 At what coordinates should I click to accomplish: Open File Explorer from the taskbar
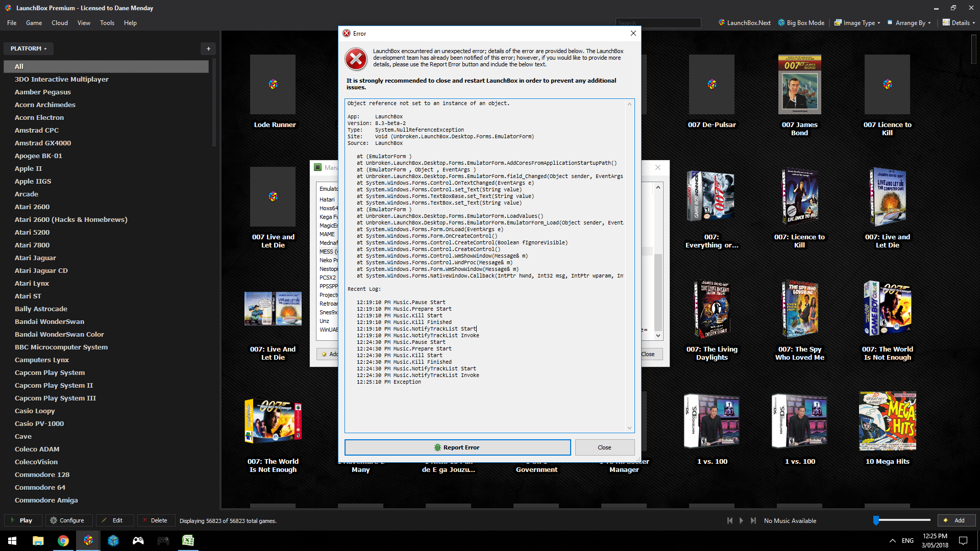(x=38, y=541)
